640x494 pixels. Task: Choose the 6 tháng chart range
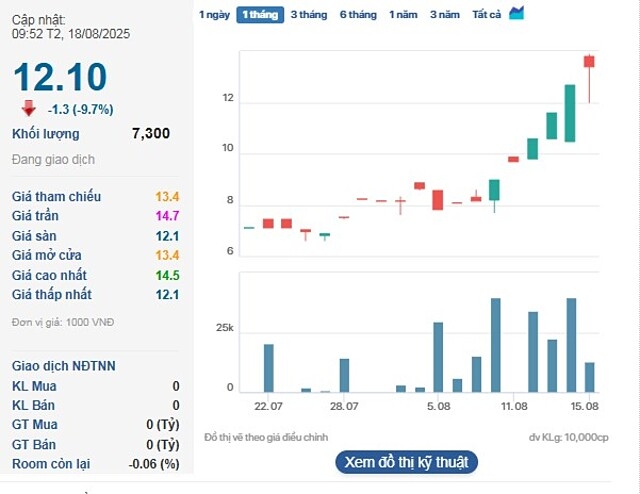(358, 14)
